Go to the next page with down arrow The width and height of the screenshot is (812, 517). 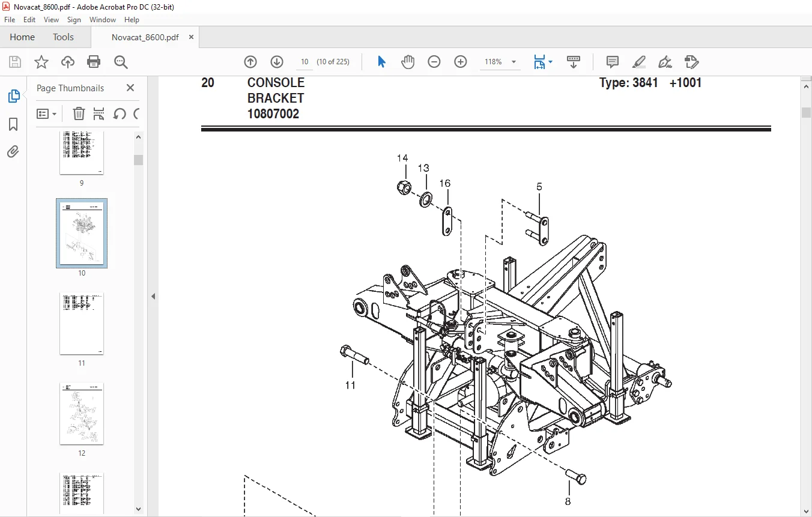[x=277, y=62]
